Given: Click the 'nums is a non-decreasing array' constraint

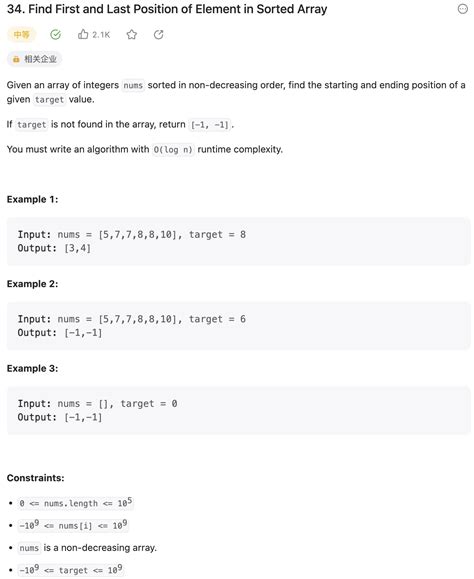Looking at the screenshot, I should point(87,548).
